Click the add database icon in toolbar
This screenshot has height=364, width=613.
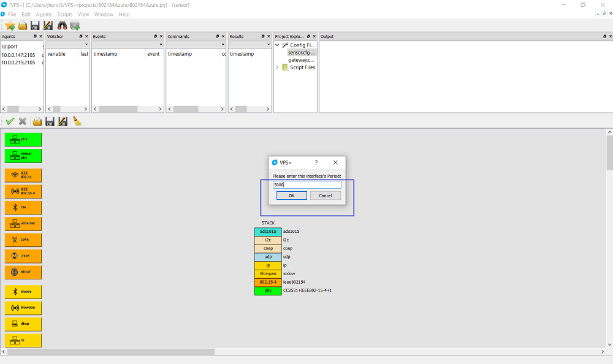[x=75, y=25]
